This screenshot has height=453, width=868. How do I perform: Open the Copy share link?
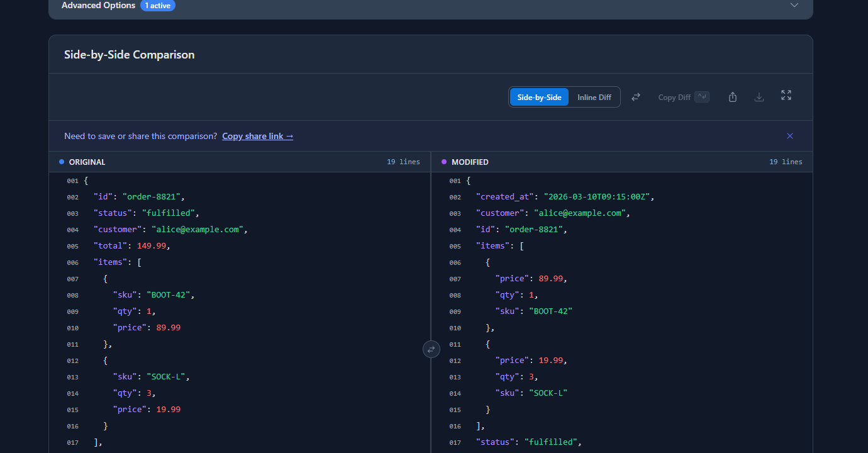257,136
